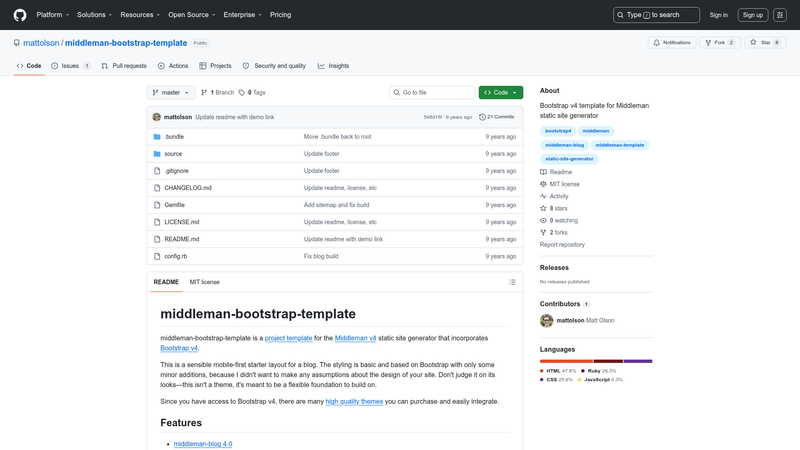Click the source folder icon
Image resolution: width=800 pixels, height=450 pixels.
(157, 154)
